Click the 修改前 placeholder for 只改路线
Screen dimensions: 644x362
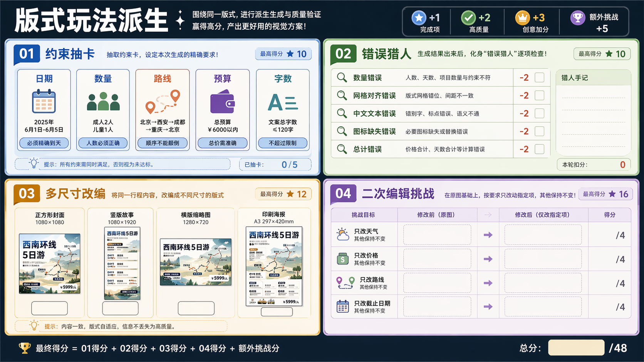[437, 283]
